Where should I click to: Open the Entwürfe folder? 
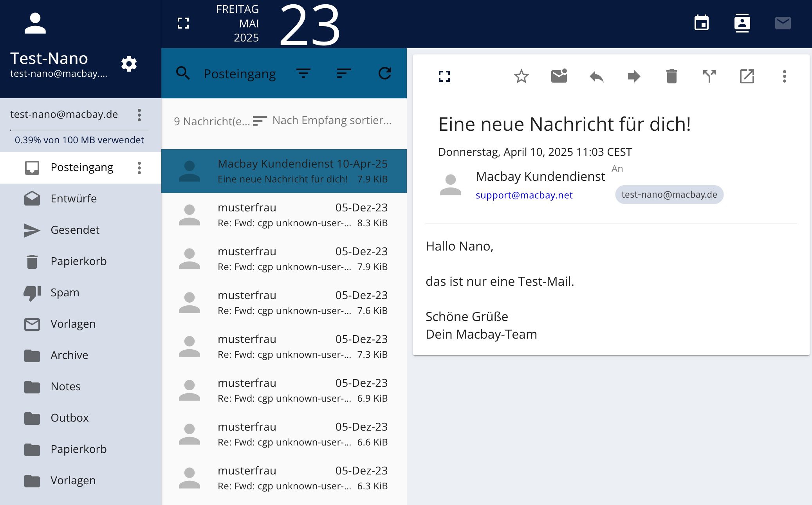click(x=81, y=199)
